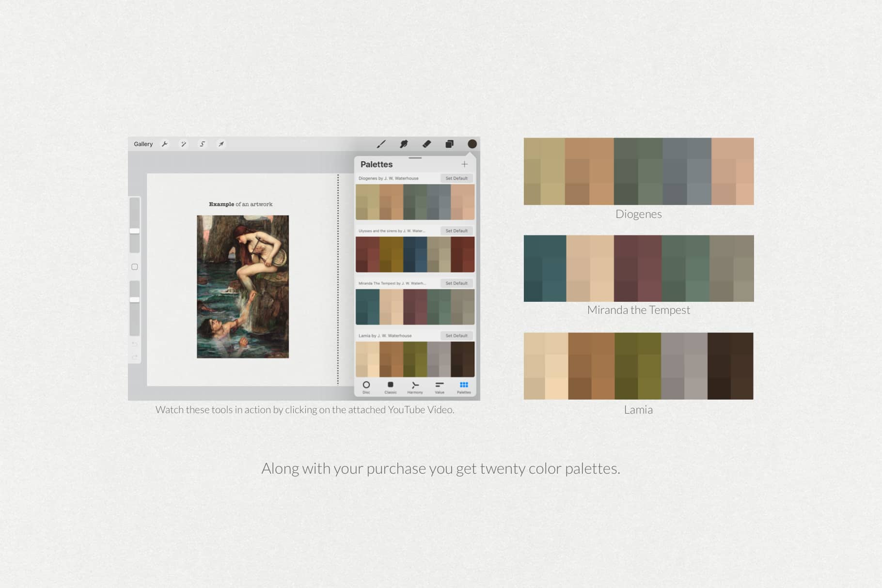
Task: Set Diogenes palette as default
Action: click(x=456, y=178)
